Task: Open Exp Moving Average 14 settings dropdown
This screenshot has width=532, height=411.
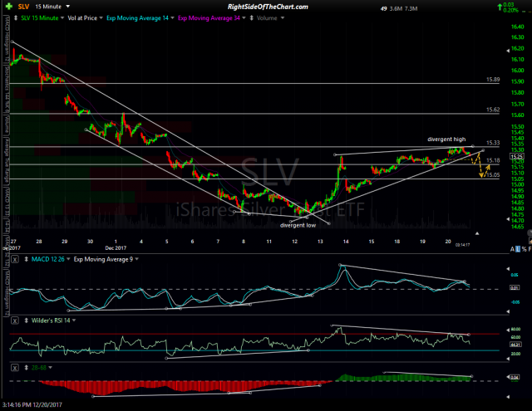Action: pyautogui.click(x=172, y=18)
